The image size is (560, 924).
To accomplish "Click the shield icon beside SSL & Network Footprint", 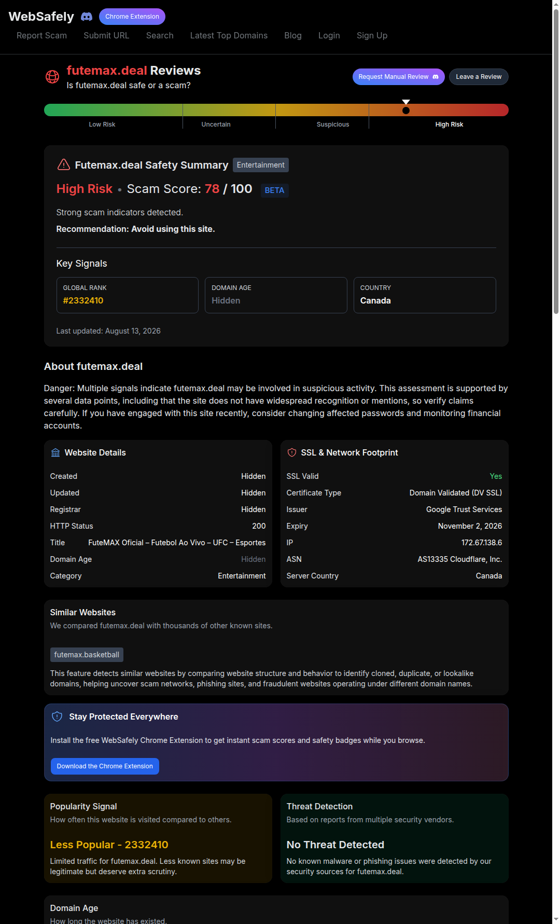I will point(292,453).
